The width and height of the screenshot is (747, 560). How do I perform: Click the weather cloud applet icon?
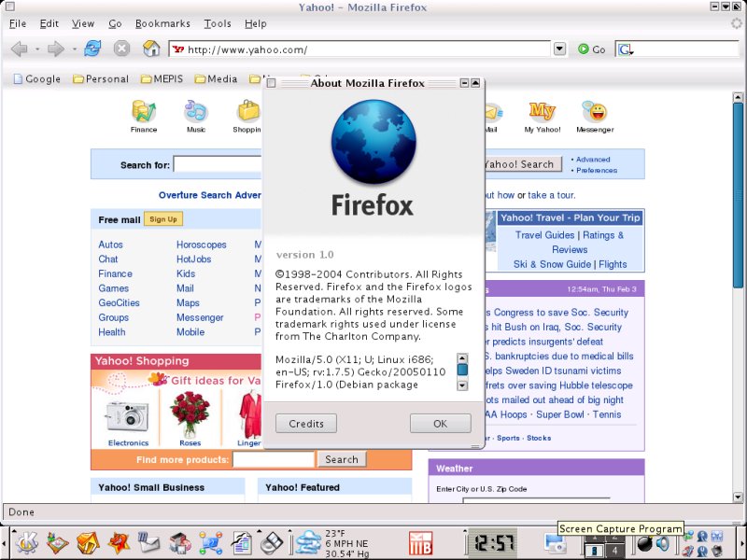click(308, 542)
